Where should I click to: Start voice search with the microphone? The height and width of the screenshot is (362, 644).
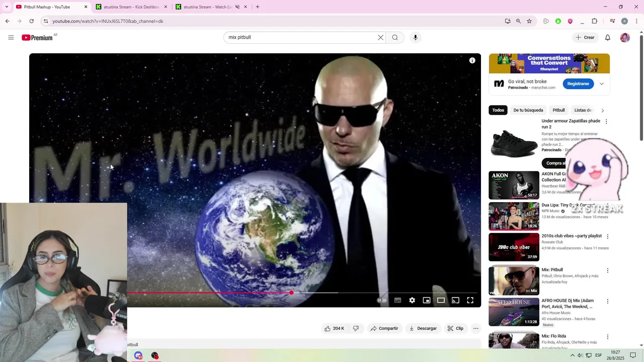(x=415, y=37)
